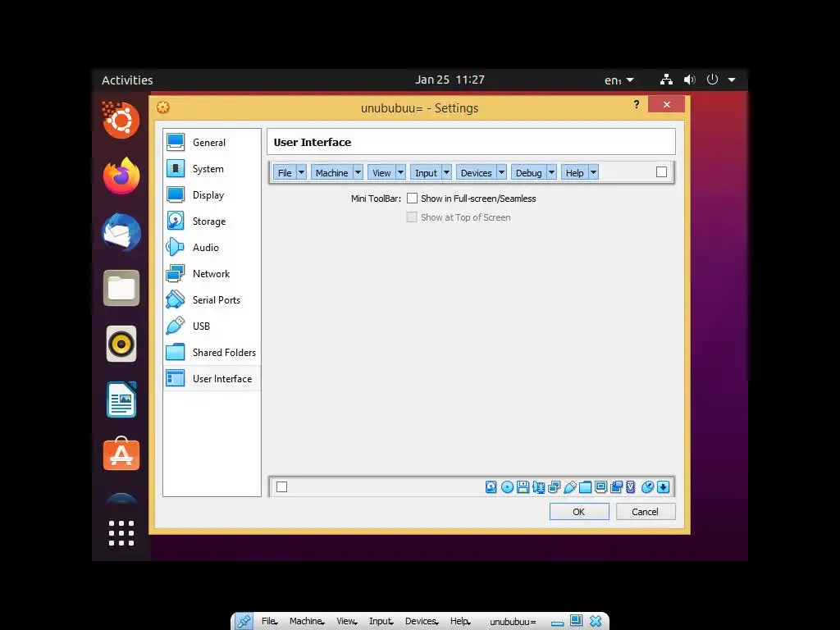The height and width of the screenshot is (630, 840).
Task: Enable Show in Full-screen/Seamless checkbox
Action: tap(412, 199)
